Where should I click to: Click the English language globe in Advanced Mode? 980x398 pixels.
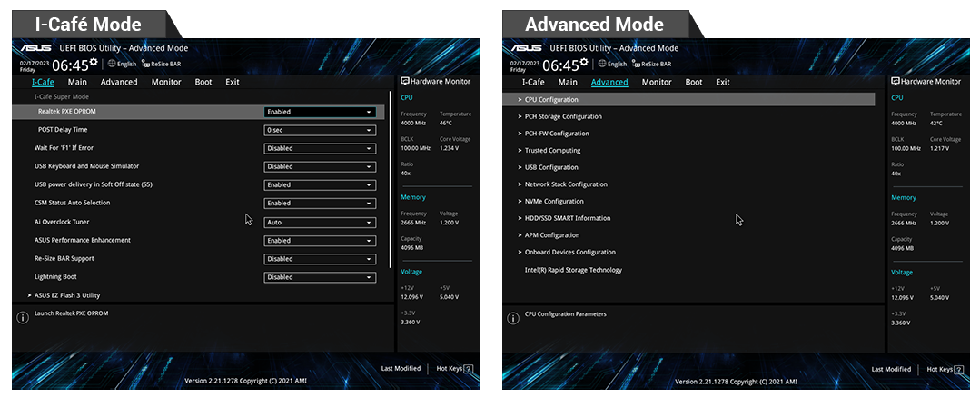(602, 64)
